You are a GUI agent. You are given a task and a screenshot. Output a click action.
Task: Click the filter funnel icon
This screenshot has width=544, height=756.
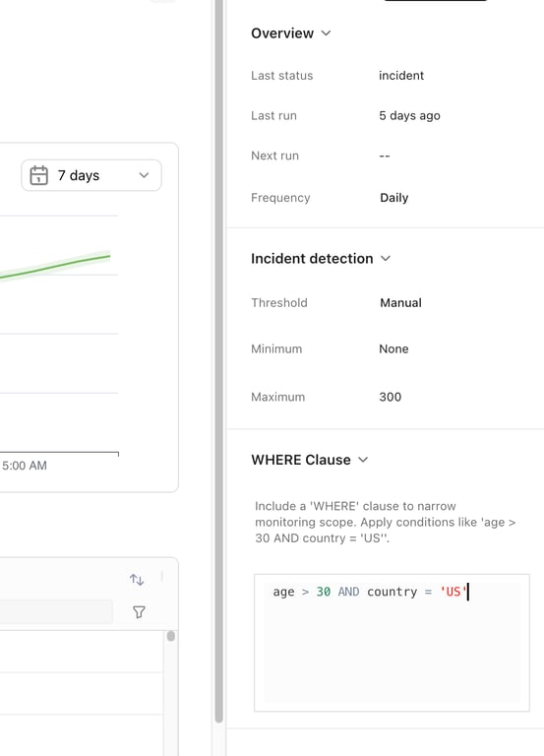139,612
